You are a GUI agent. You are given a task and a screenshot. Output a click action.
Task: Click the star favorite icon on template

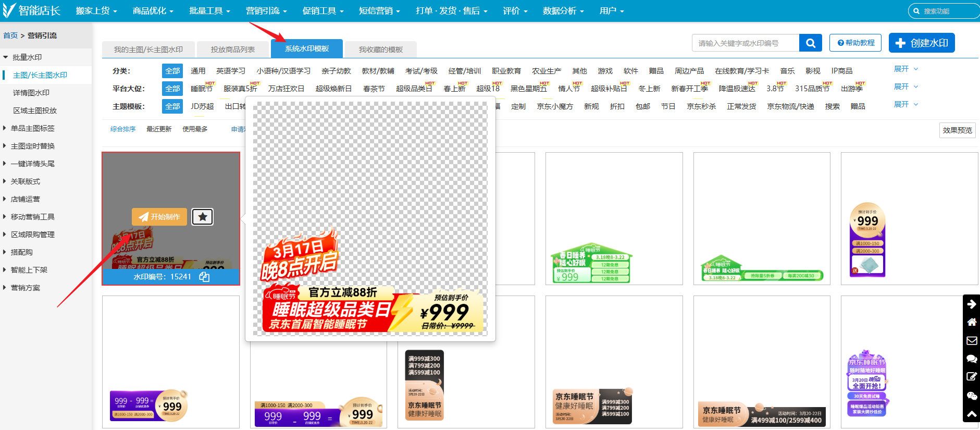(x=202, y=217)
